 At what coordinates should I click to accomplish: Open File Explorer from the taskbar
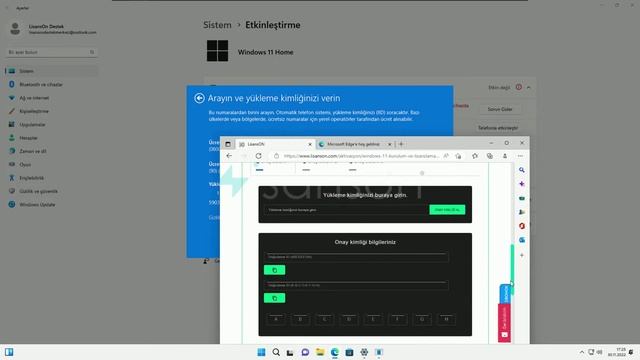click(320, 352)
